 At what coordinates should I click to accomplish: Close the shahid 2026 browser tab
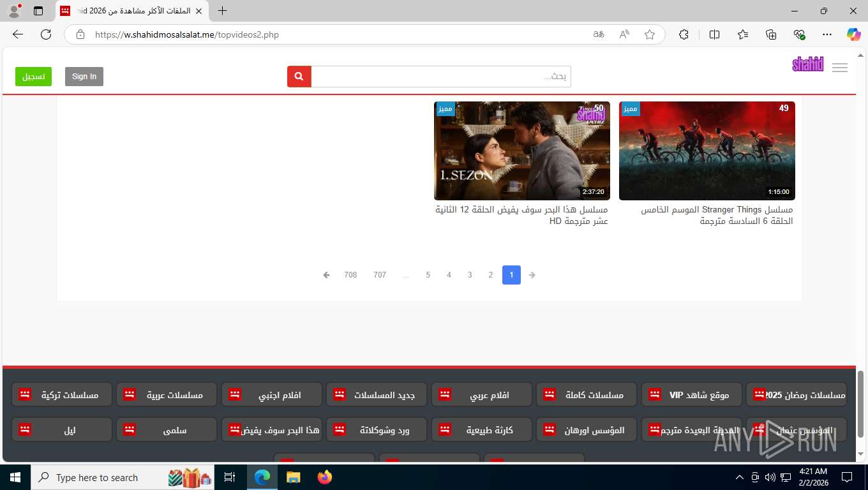pos(199,11)
